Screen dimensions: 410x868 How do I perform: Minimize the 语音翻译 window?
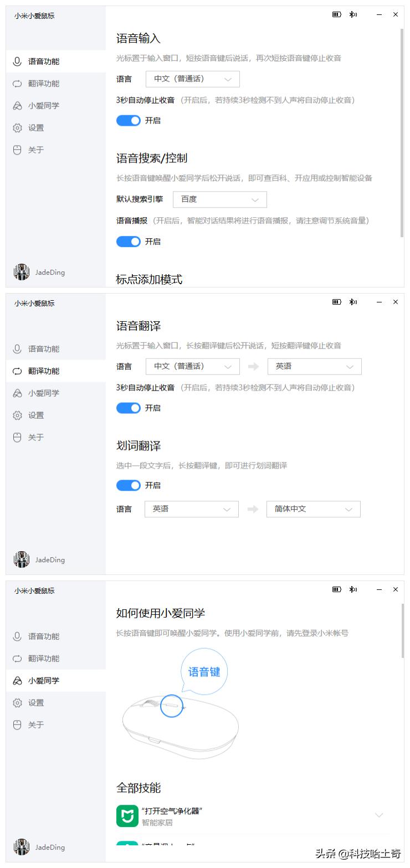click(380, 302)
